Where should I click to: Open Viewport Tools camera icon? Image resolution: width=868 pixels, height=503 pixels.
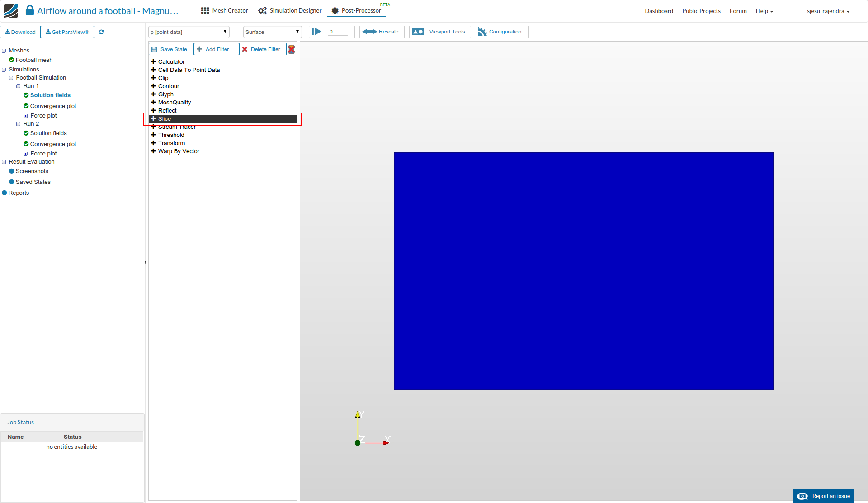tap(418, 32)
